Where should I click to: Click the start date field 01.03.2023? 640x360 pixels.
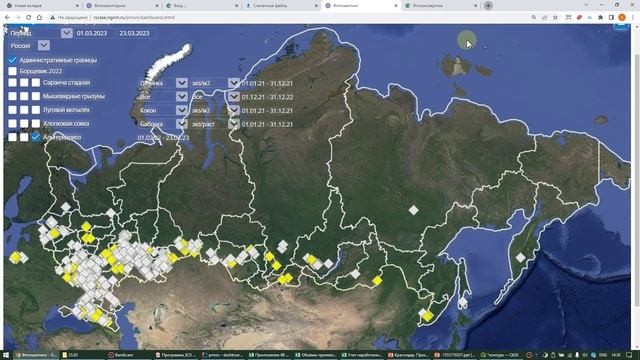pyautogui.click(x=92, y=33)
